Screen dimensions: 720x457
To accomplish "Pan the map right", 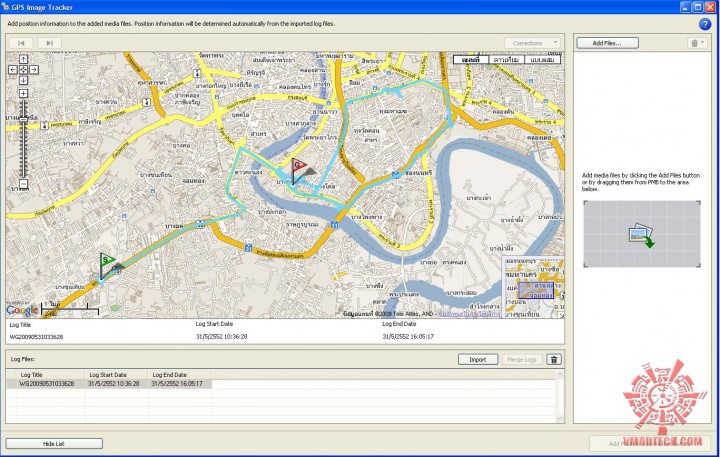I will click(34, 70).
